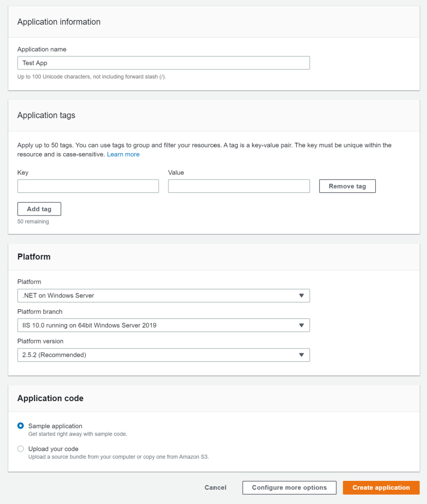Click the Cancel button

pyautogui.click(x=215, y=487)
